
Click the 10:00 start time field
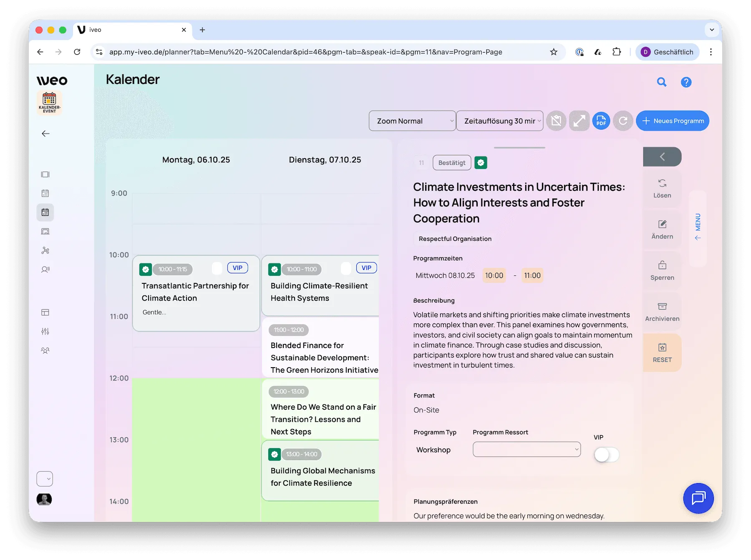(x=494, y=275)
